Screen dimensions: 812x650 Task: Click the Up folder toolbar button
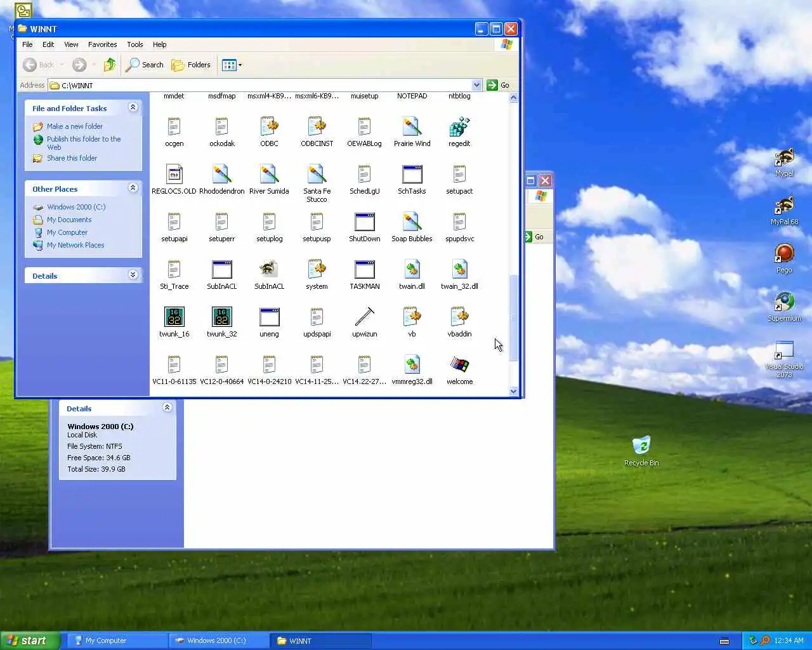[110, 65]
